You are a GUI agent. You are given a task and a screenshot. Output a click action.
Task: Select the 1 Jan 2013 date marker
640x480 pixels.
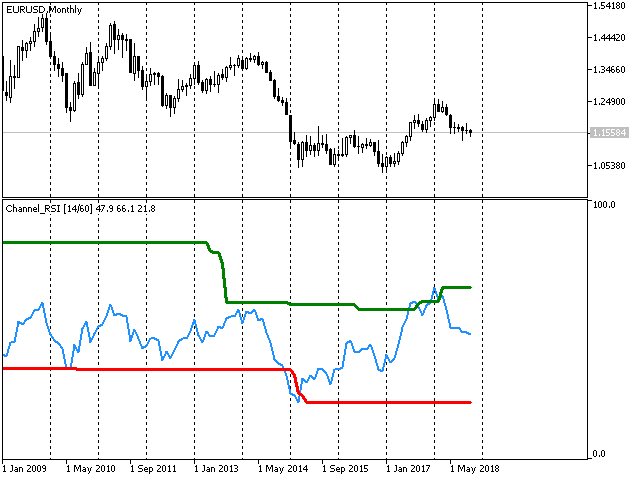[x=219, y=467]
